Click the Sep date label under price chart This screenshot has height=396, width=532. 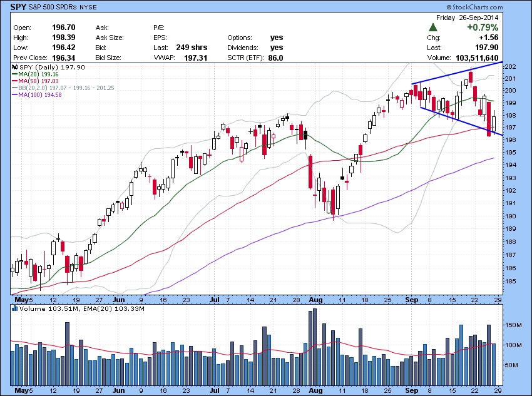[412, 300]
